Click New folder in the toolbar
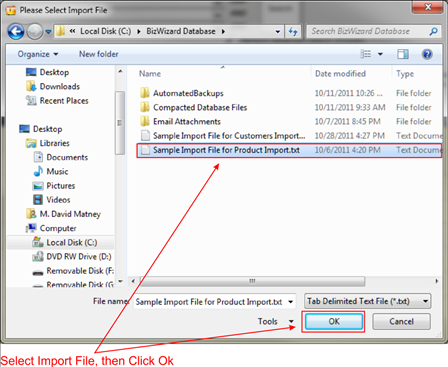448x367 pixels. [99, 54]
